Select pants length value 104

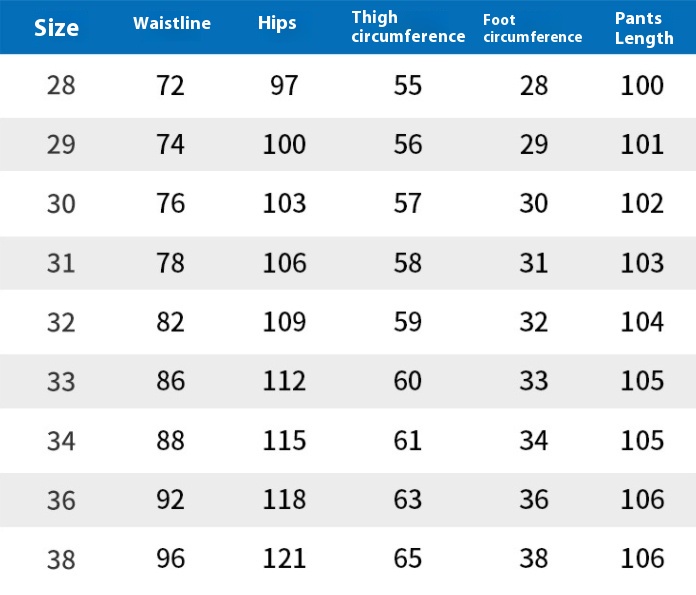tap(642, 322)
